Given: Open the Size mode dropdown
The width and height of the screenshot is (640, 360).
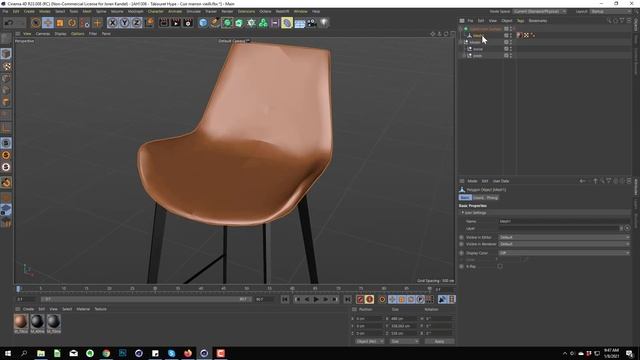Looking at the screenshot, I should point(404,341).
